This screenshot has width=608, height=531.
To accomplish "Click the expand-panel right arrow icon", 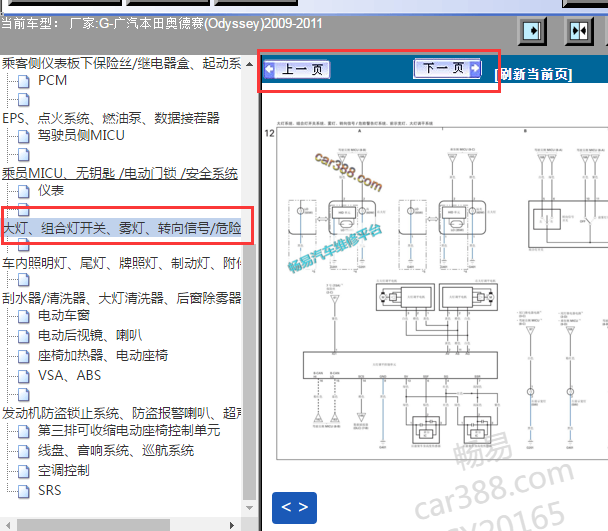I will (532, 31).
